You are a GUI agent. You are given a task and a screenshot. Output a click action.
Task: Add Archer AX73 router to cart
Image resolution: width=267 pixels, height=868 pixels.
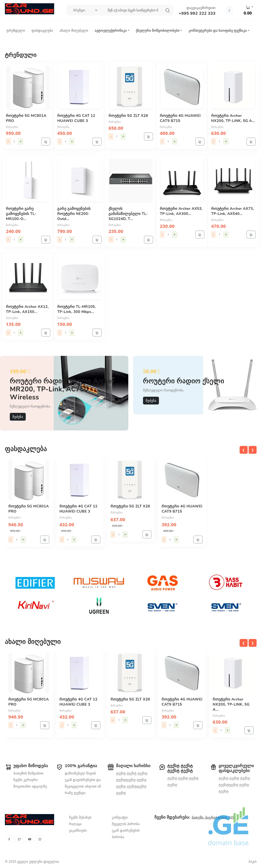click(251, 235)
